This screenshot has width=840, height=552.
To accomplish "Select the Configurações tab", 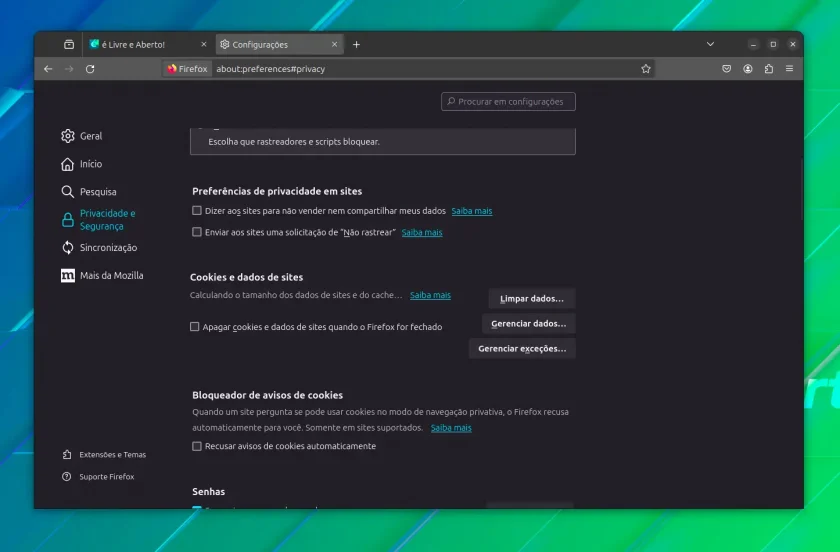I will click(279, 44).
